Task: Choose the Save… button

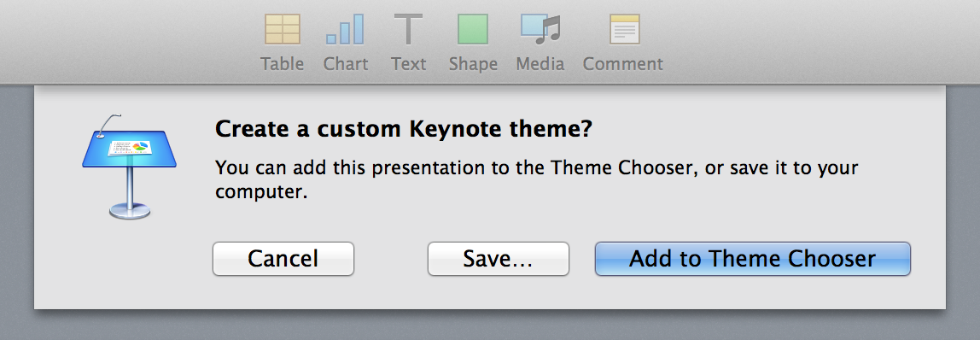Action: (499, 259)
